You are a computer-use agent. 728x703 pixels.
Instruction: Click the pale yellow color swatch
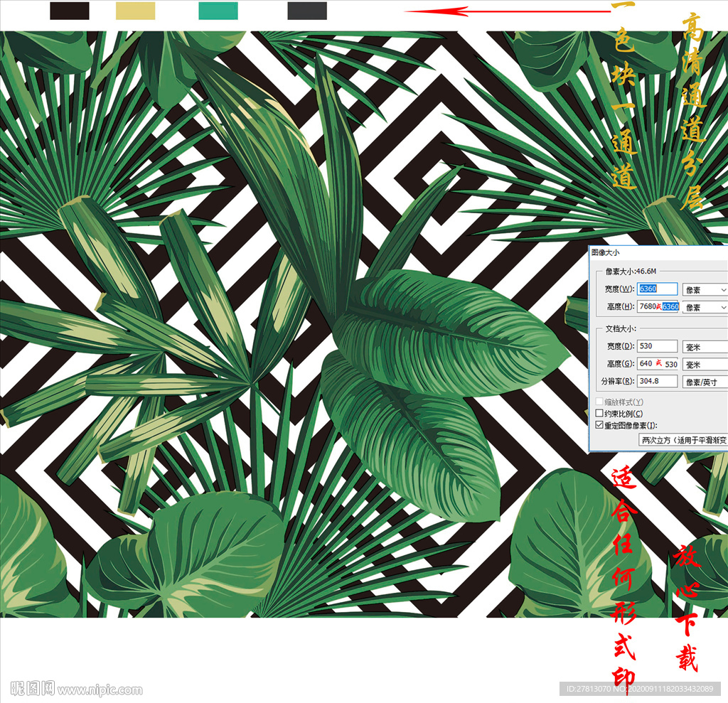point(135,11)
